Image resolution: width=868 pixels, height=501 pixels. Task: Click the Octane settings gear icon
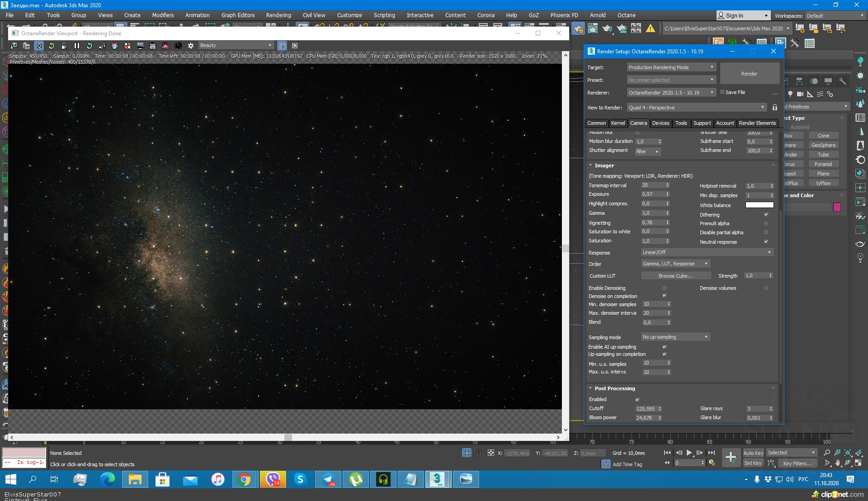[x=191, y=46]
